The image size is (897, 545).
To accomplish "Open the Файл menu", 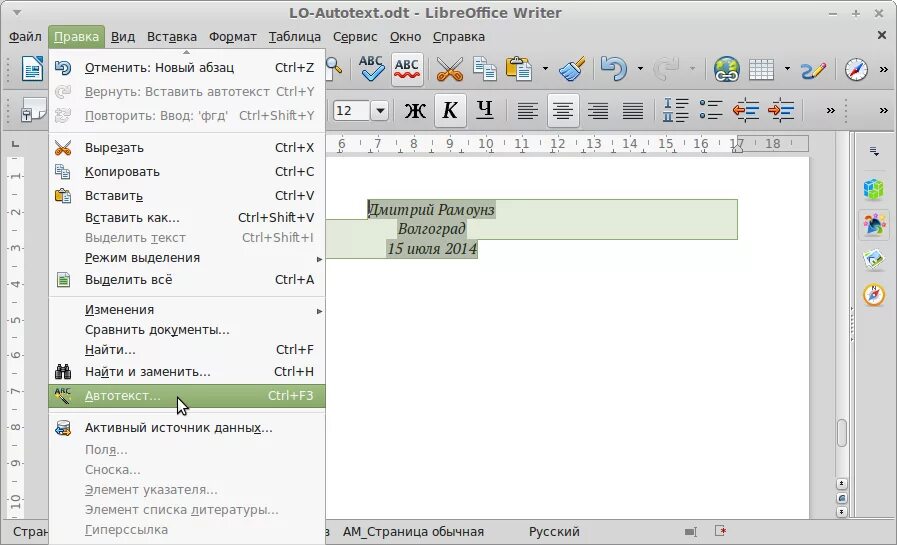I will point(25,37).
